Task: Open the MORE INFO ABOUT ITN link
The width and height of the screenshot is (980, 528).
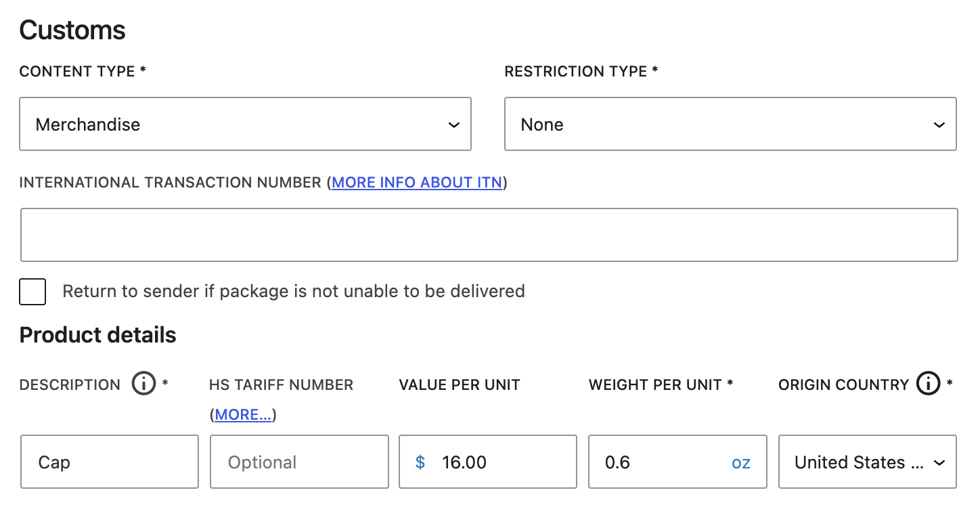Action: click(x=416, y=182)
